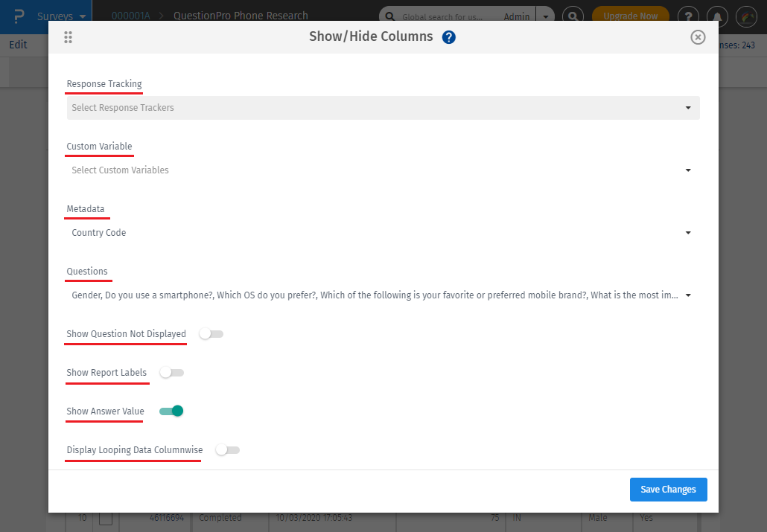
Task: Click the speedometer profile icon
Action: [746, 16]
